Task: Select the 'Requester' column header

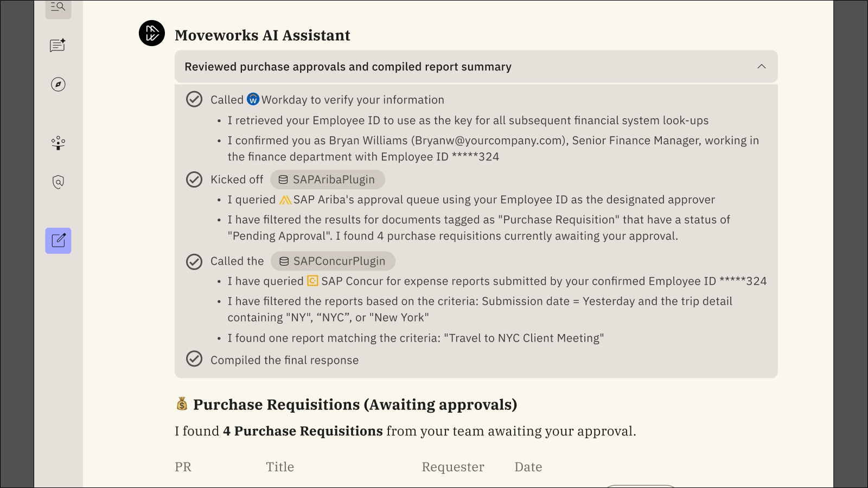Action: (453, 466)
